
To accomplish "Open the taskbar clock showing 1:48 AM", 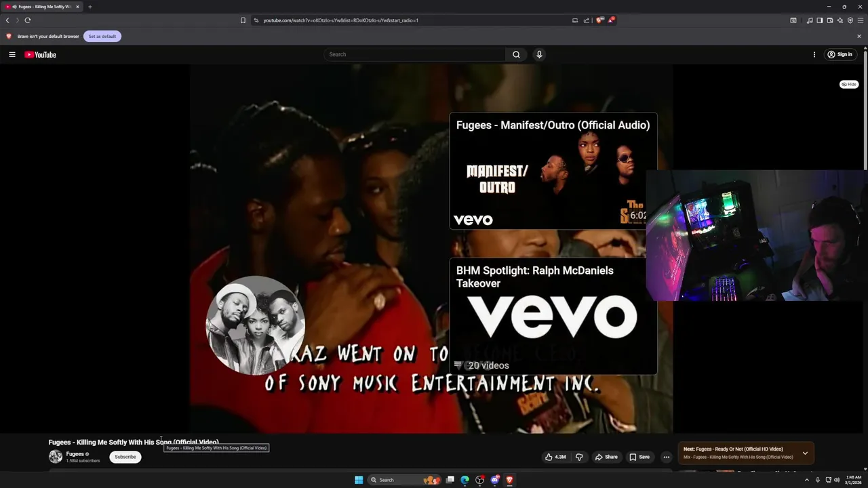I will click(x=854, y=480).
